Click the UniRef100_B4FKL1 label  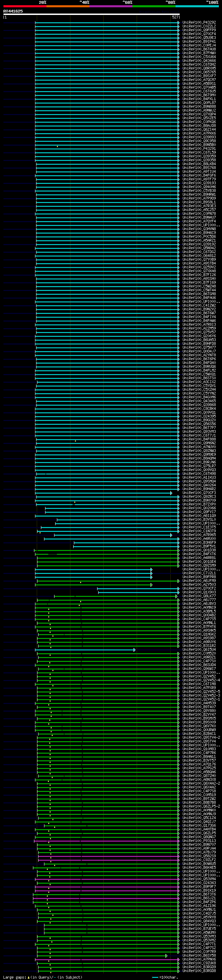click(199, 99)
